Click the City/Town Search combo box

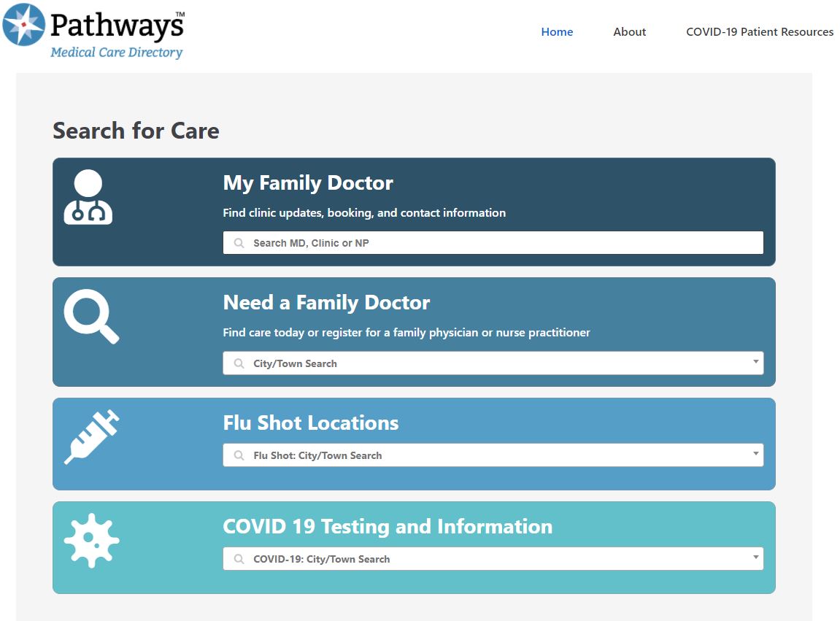tap(493, 363)
